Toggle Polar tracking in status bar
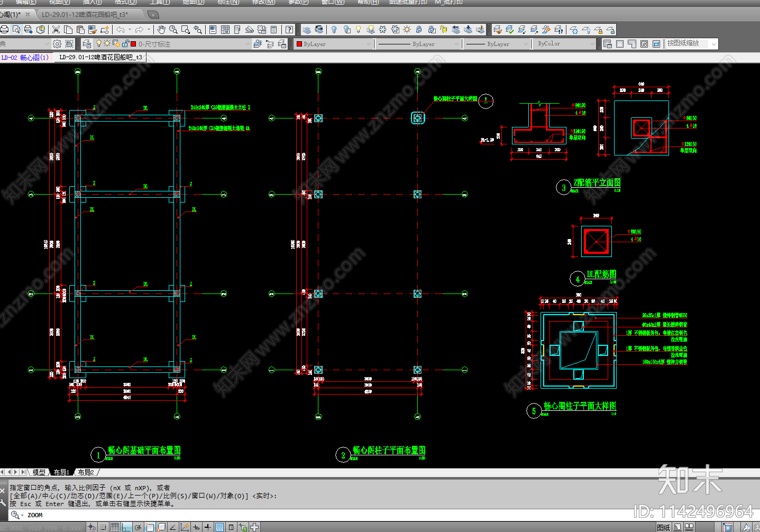Screen dimensions: 760x532 point(138,527)
